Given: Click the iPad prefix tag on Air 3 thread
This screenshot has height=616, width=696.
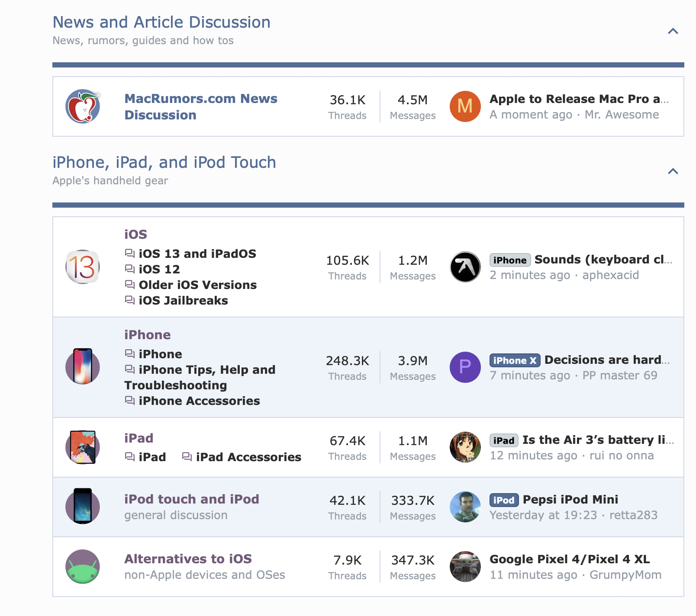Looking at the screenshot, I should coord(504,440).
